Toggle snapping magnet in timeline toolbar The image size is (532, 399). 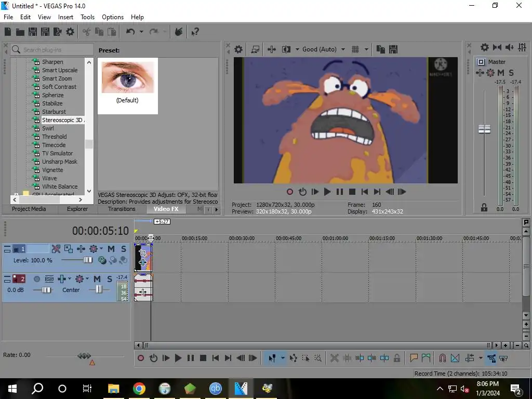443,358
